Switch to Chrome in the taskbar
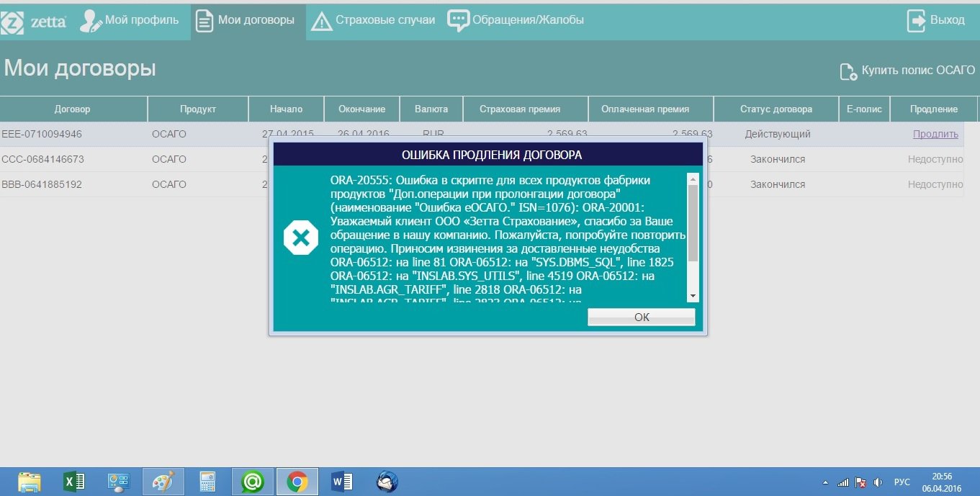Viewport: 980px width, 496px height. click(297, 482)
